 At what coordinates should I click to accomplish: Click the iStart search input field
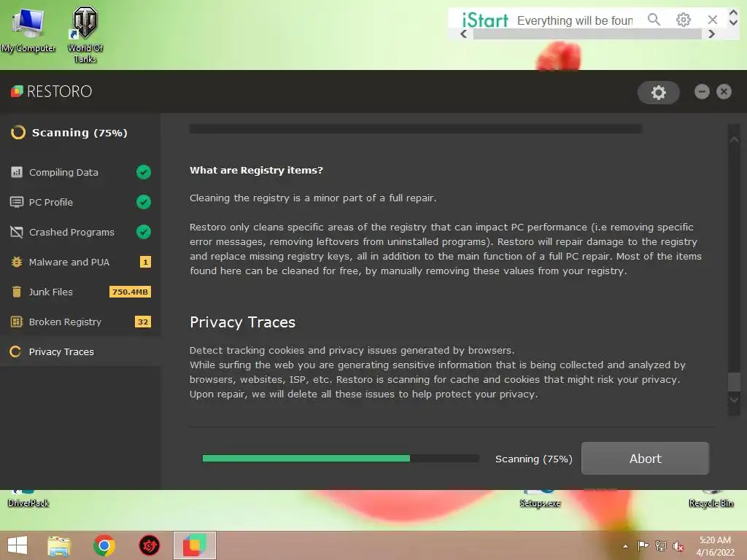click(x=576, y=20)
